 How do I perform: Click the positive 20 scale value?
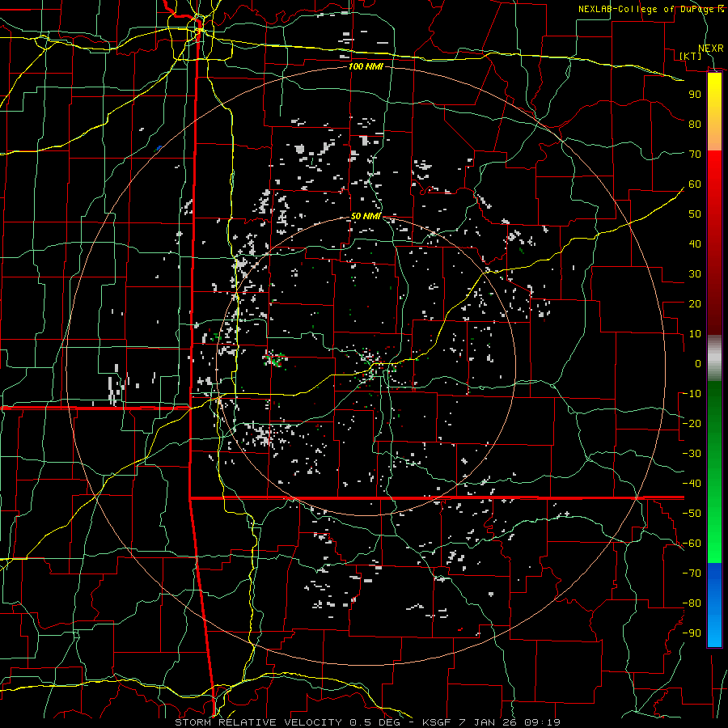point(695,304)
